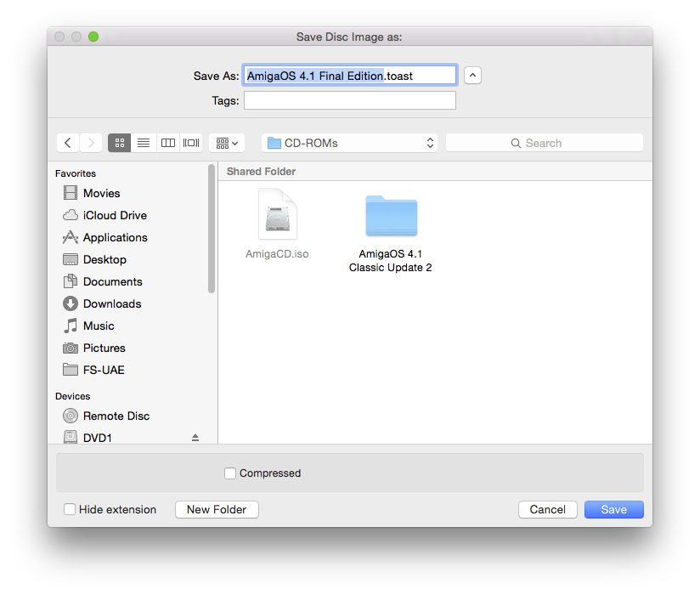The image size is (700, 595).
Task: Switch to icon view
Action: point(119,143)
